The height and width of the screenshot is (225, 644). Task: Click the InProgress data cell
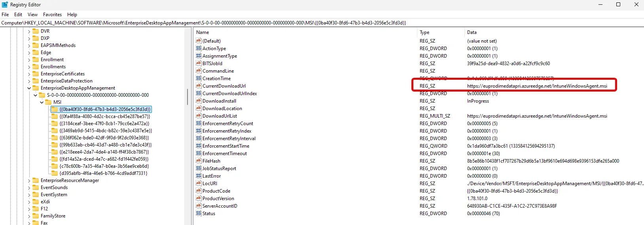click(478, 101)
